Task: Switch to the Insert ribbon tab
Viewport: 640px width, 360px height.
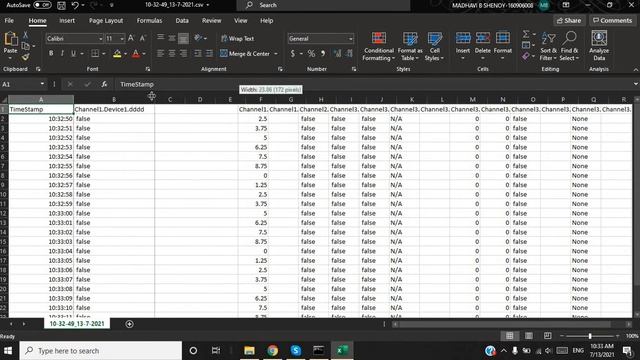Action: coord(67,20)
